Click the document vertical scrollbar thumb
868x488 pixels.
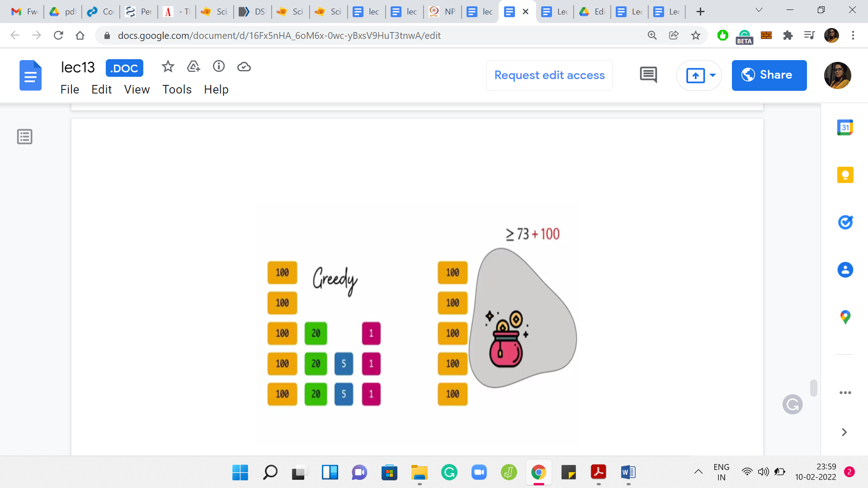tap(813, 388)
